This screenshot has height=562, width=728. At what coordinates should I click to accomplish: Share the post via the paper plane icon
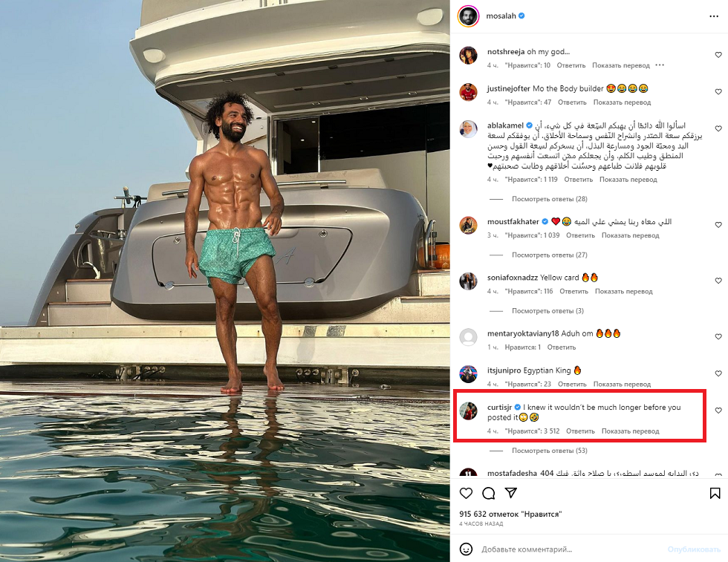(x=513, y=493)
